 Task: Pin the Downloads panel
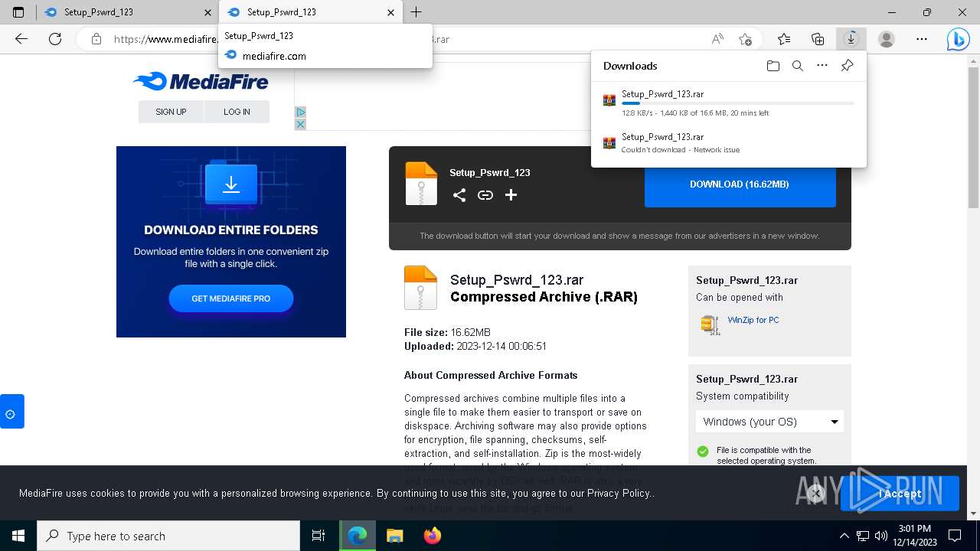(847, 66)
